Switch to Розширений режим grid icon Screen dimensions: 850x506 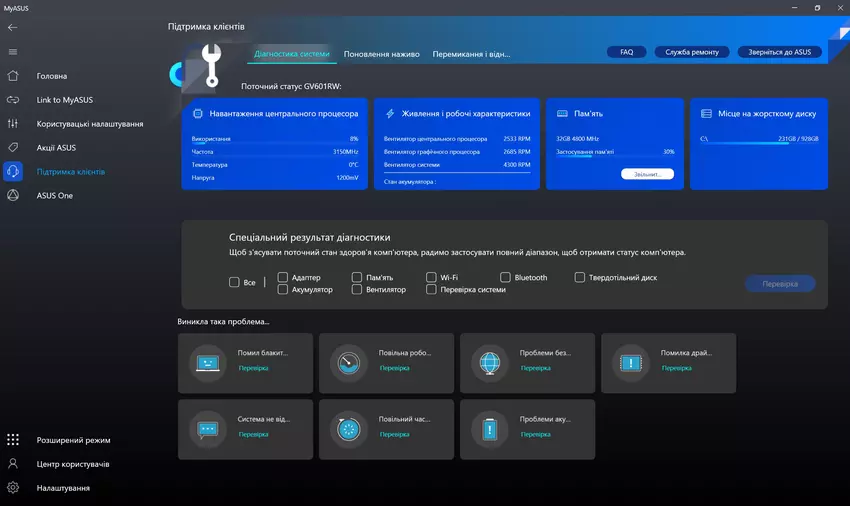[x=13, y=440]
